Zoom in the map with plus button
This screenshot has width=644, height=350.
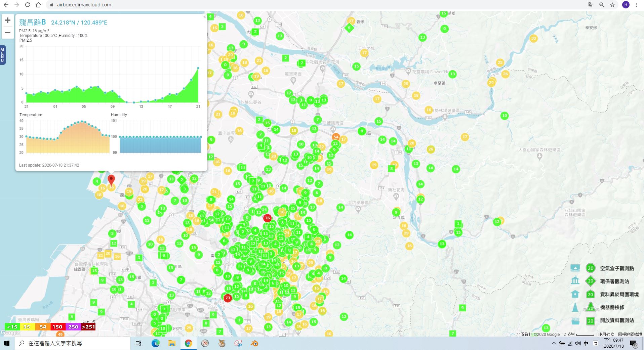(8, 20)
